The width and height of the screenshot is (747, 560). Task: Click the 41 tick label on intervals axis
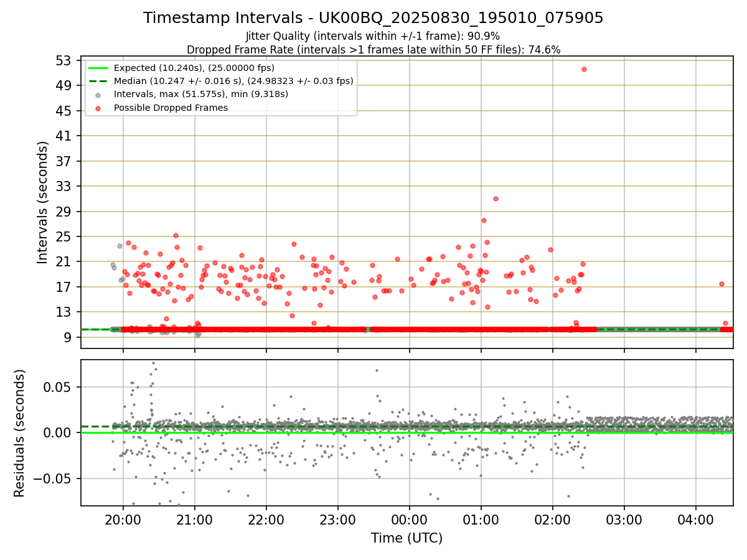(x=63, y=136)
